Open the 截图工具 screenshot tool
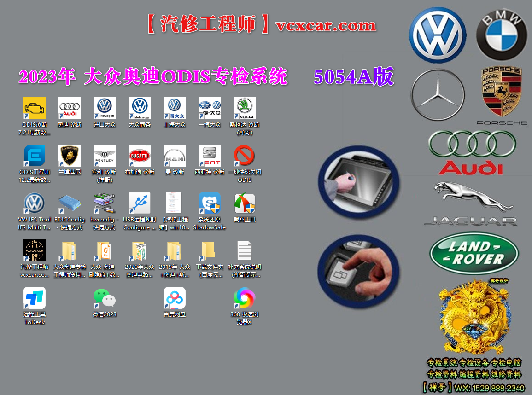 coord(244,204)
